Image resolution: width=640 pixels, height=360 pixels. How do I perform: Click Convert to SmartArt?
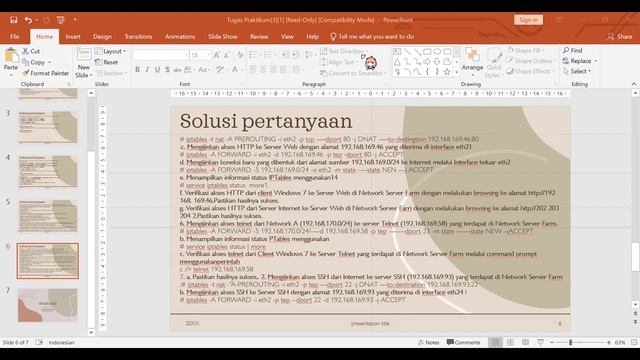(353, 73)
